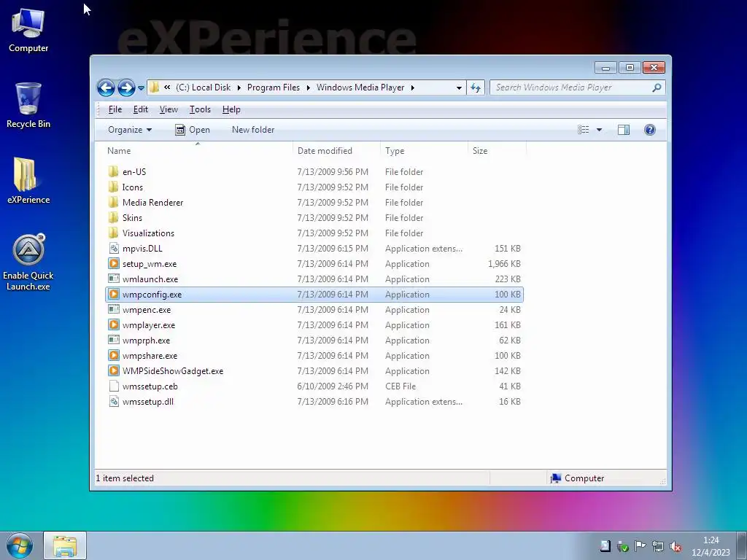Open the Computer desktop icon

(28, 30)
